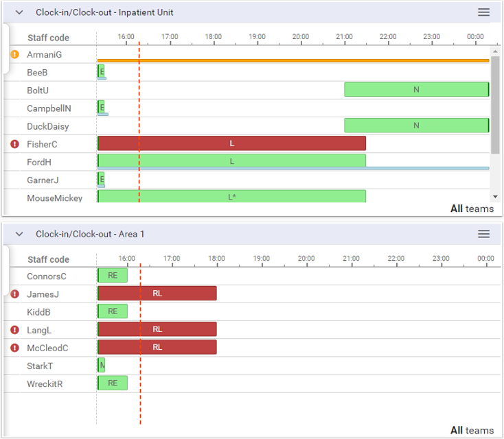The height and width of the screenshot is (439, 504).
Task: Click the red alert icon beside JamesJ
Action: coord(15,294)
